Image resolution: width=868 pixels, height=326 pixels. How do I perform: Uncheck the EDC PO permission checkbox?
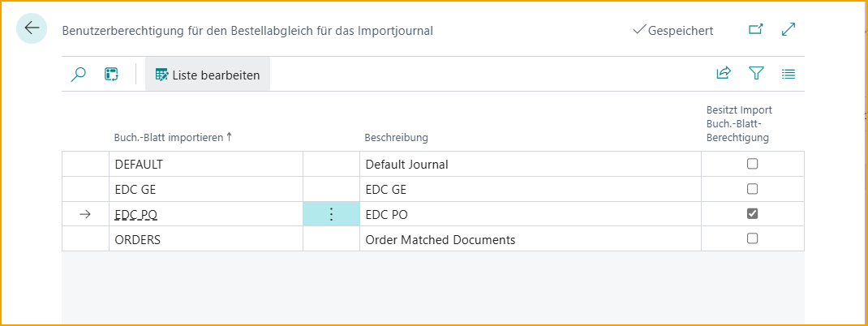pos(753,214)
